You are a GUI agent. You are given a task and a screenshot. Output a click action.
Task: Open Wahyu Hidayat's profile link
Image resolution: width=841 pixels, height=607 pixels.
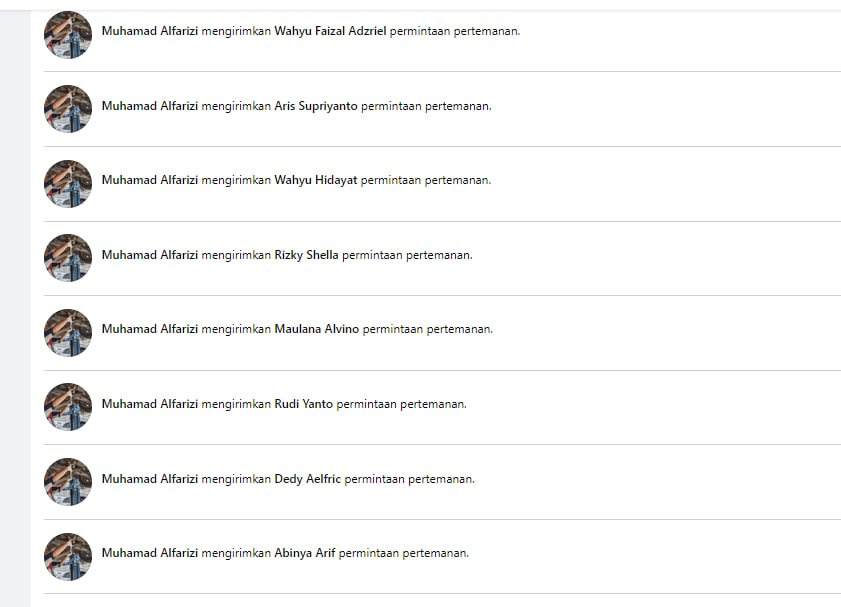[315, 180]
